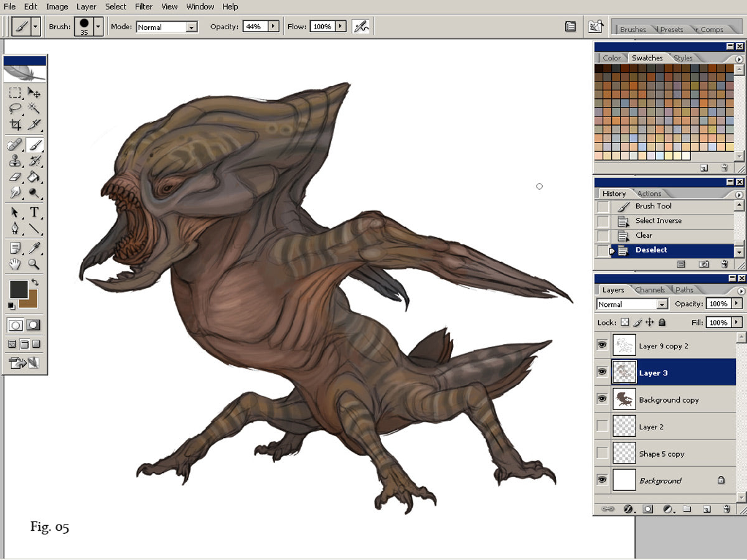The image size is (747, 560).
Task: Open the brush Mode dropdown
Action: point(191,27)
